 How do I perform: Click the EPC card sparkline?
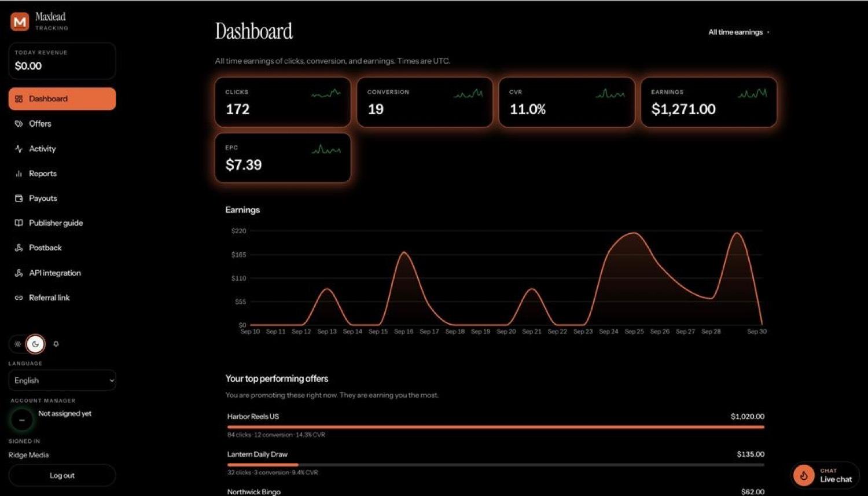click(x=326, y=149)
